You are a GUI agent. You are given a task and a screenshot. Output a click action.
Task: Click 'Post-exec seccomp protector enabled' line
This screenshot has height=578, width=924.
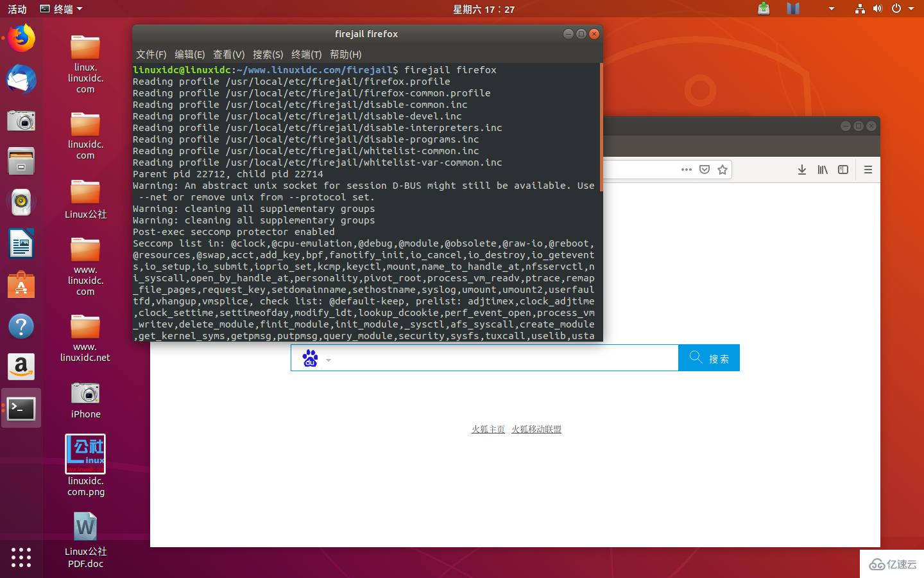[x=234, y=232]
